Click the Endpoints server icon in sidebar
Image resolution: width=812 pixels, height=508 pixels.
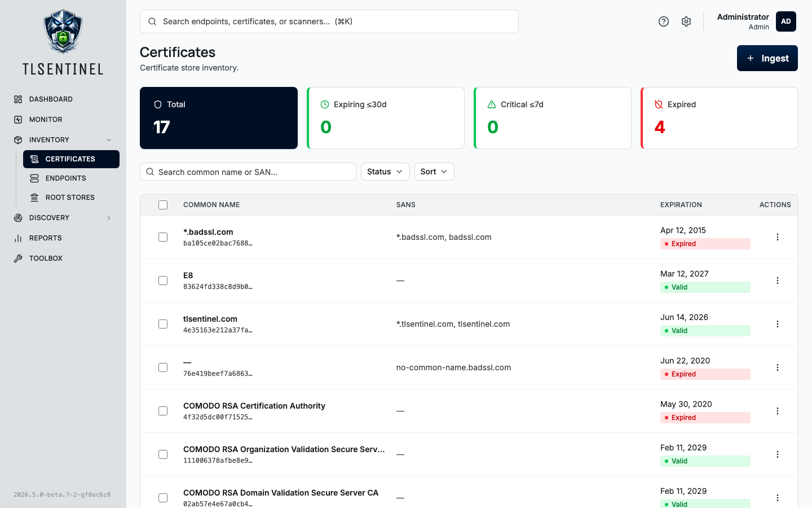tap(34, 178)
